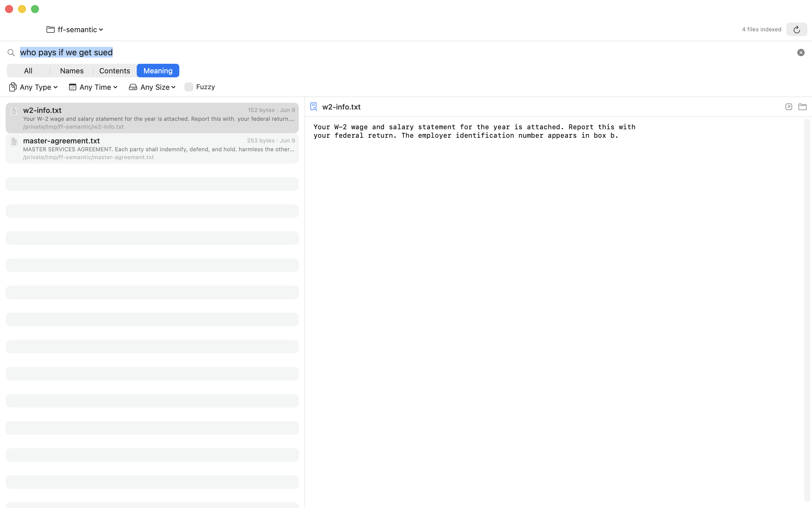Viewport: 812px width, 508px height.
Task: Select the Meaning search tab
Action: pyautogui.click(x=158, y=71)
